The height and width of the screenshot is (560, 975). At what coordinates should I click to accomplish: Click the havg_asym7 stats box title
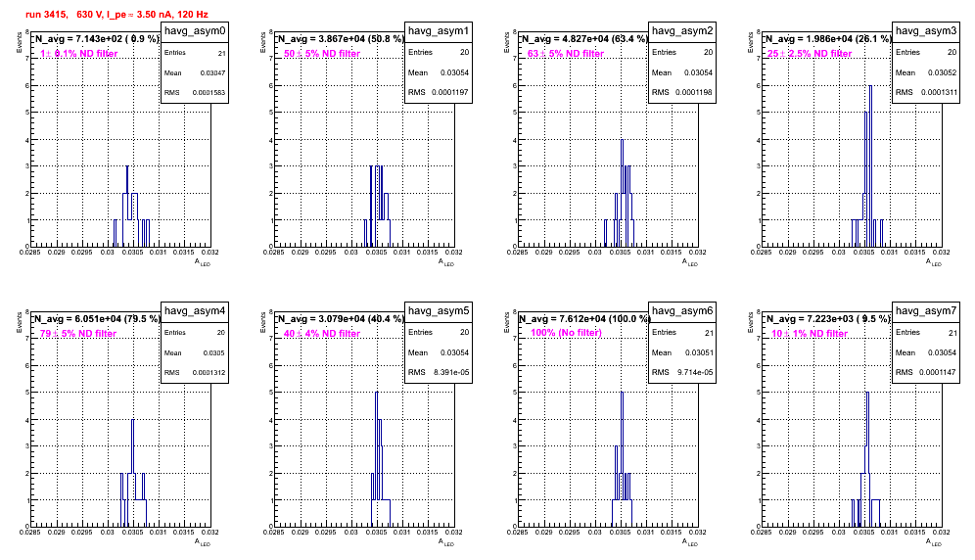(x=926, y=311)
